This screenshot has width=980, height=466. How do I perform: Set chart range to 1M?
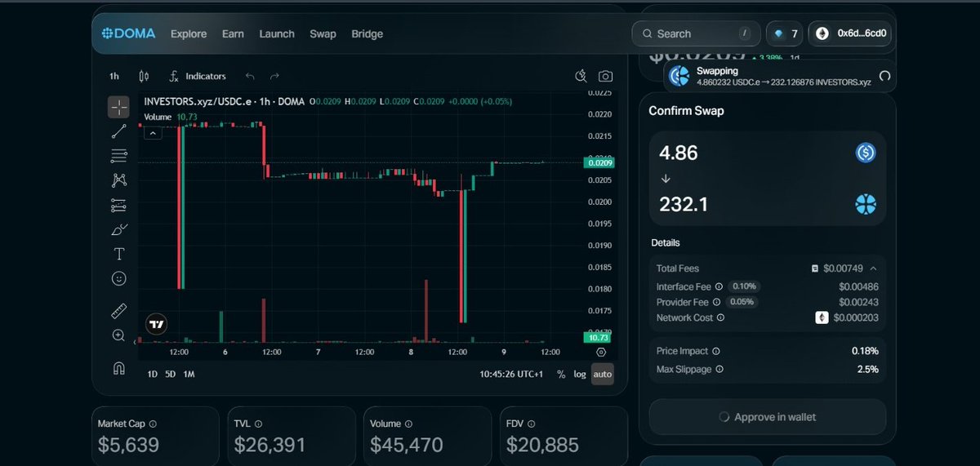(x=189, y=374)
